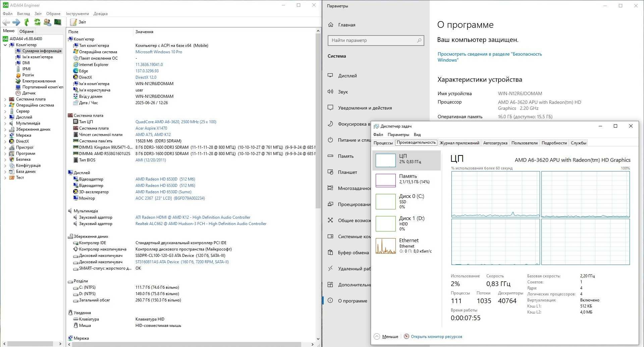
Task: Open the Безопасность Windows details link
Action: [x=490, y=57]
